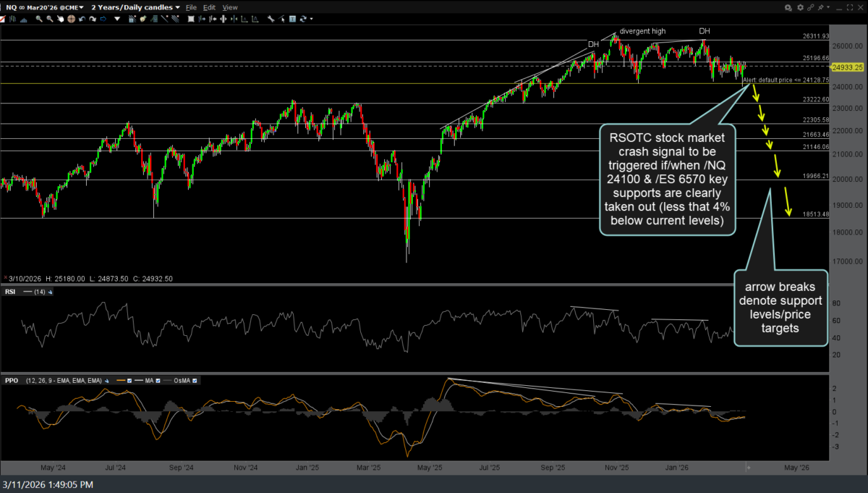Click the undo arrow icon

tap(82, 19)
